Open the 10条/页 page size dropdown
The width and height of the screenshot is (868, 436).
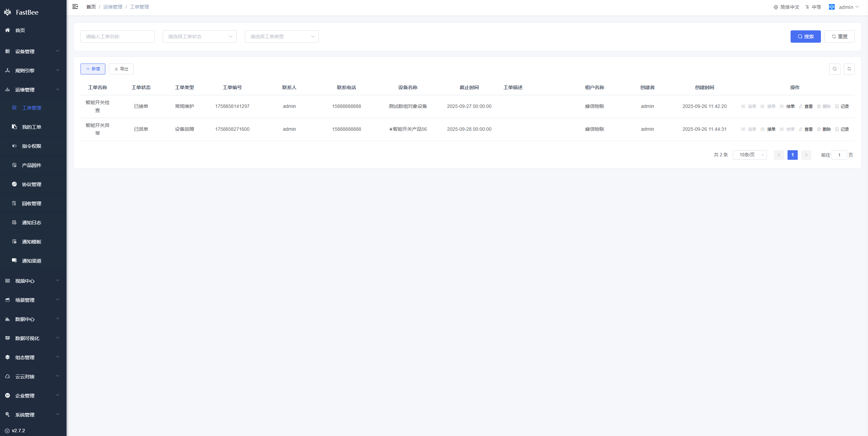(x=750, y=155)
